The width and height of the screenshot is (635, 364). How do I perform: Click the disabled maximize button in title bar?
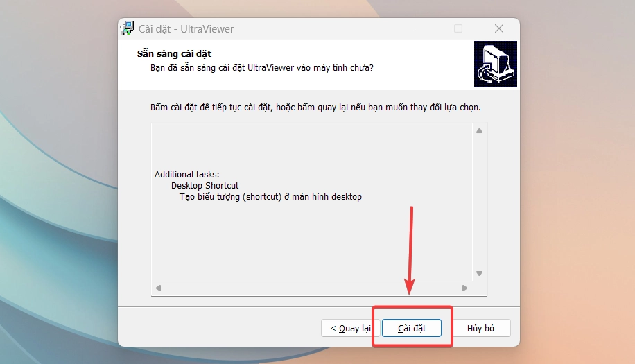[458, 28]
